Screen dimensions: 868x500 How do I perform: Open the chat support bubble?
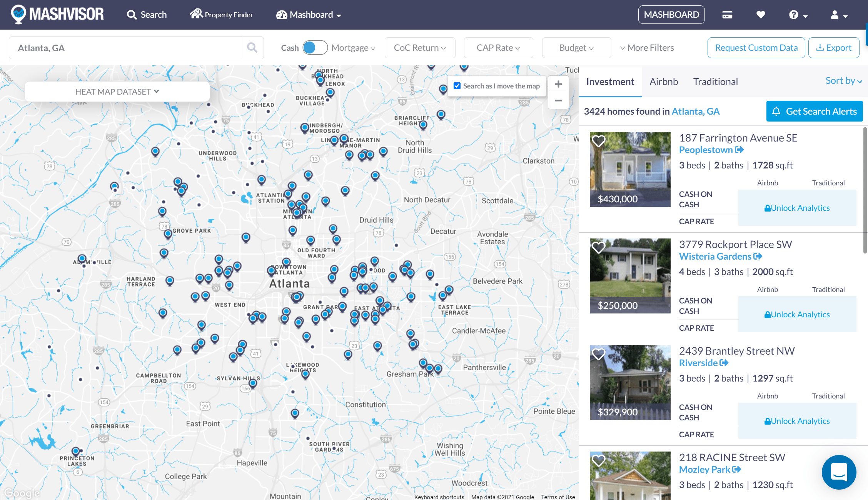click(x=839, y=472)
